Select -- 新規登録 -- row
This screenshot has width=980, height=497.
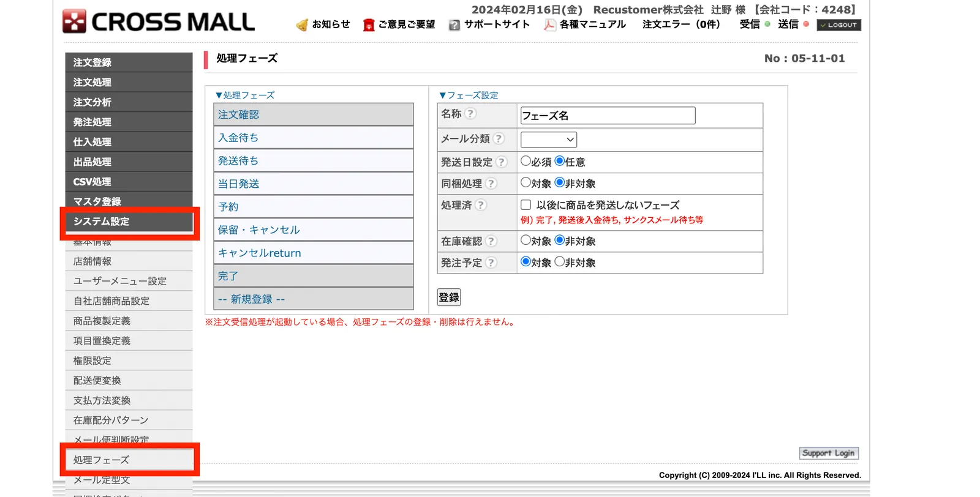314,299
